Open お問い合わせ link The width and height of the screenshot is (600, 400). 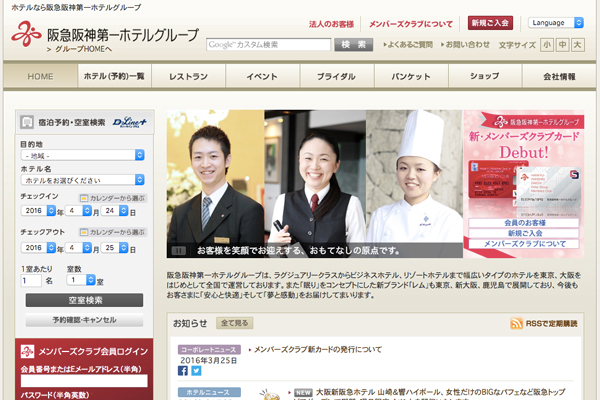[465, 45]
